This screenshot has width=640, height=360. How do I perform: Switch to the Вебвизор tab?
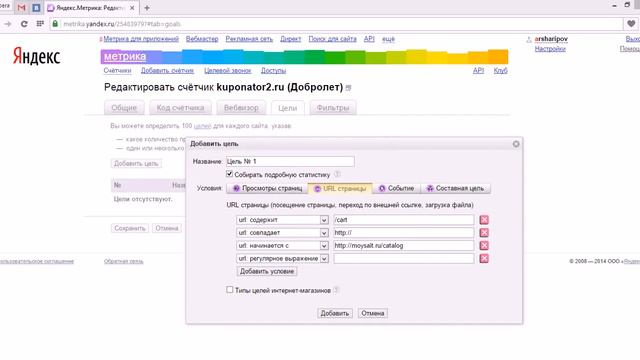click(241, 108)
